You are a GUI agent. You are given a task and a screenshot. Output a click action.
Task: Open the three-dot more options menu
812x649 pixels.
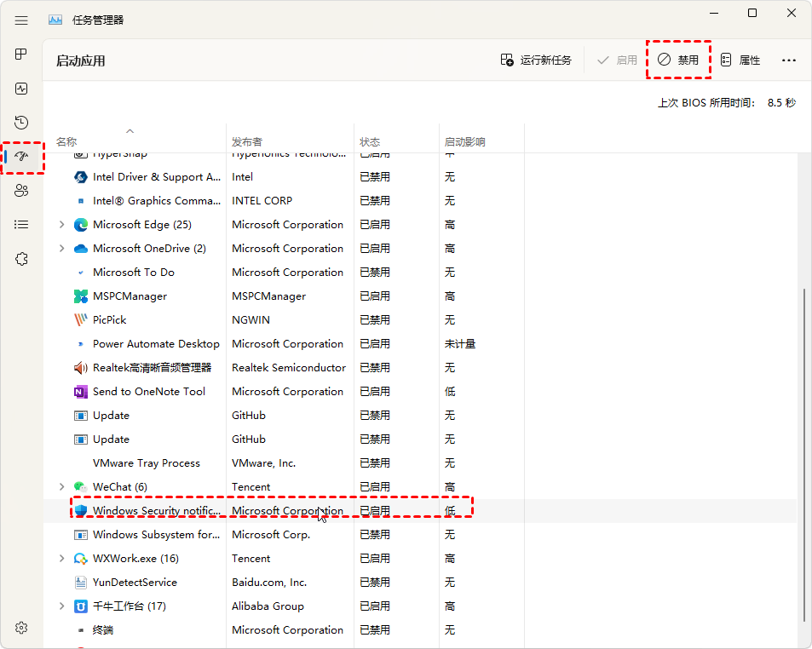789,60
